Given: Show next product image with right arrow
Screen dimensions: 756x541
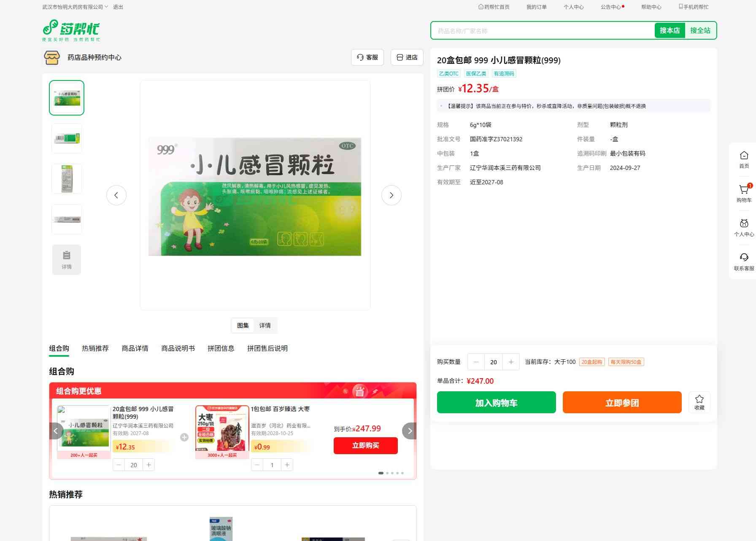Looking at the screenshot, I should [x=391, y=195].
